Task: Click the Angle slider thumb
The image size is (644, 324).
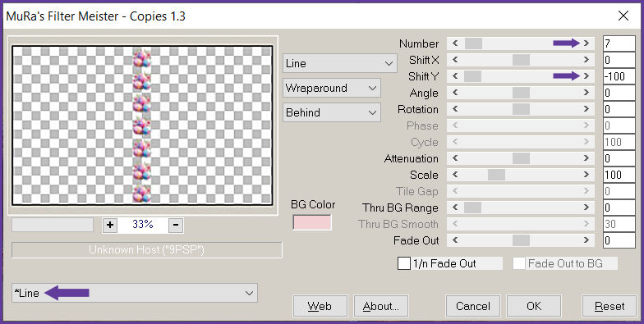Action: [521, 93]
